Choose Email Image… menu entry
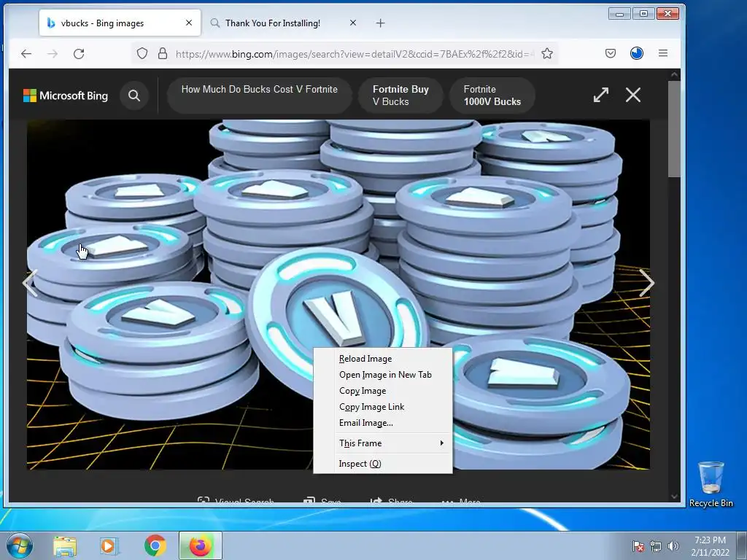 (x=382, y=423)
